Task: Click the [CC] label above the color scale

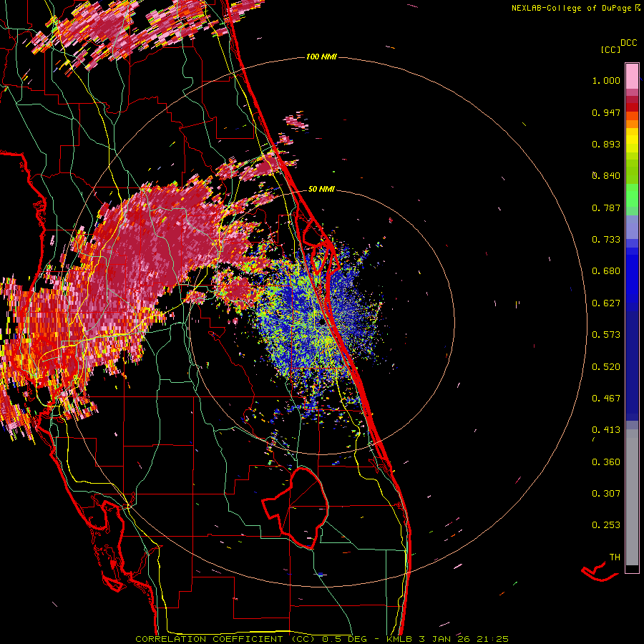Action: click(610, 49)
